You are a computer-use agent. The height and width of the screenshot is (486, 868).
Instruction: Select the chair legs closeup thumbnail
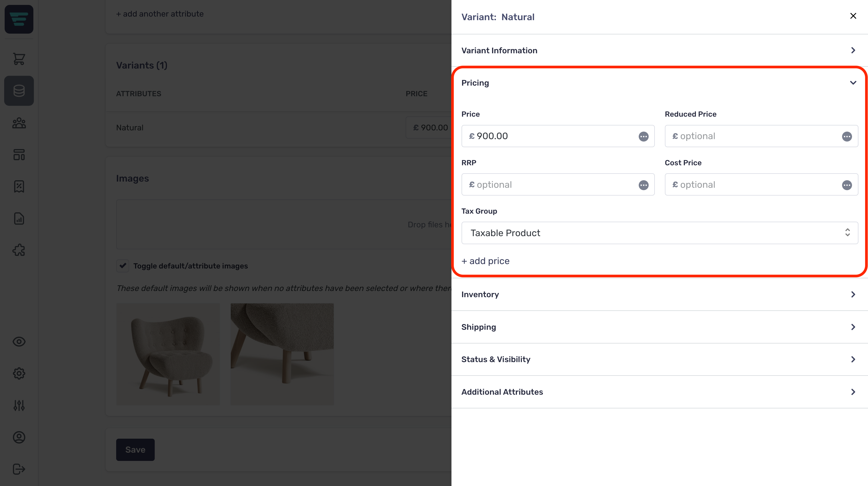pyautogui.click(x=282, y=354)
